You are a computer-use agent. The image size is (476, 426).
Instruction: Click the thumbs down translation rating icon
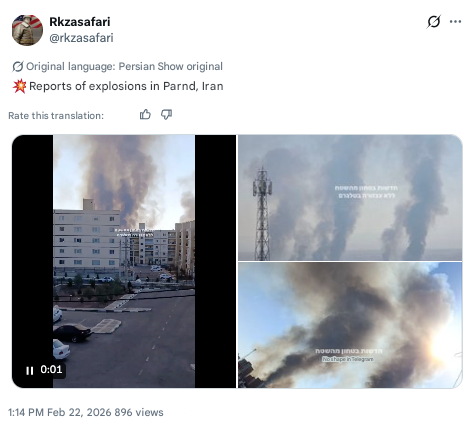[x=166, y=115]
